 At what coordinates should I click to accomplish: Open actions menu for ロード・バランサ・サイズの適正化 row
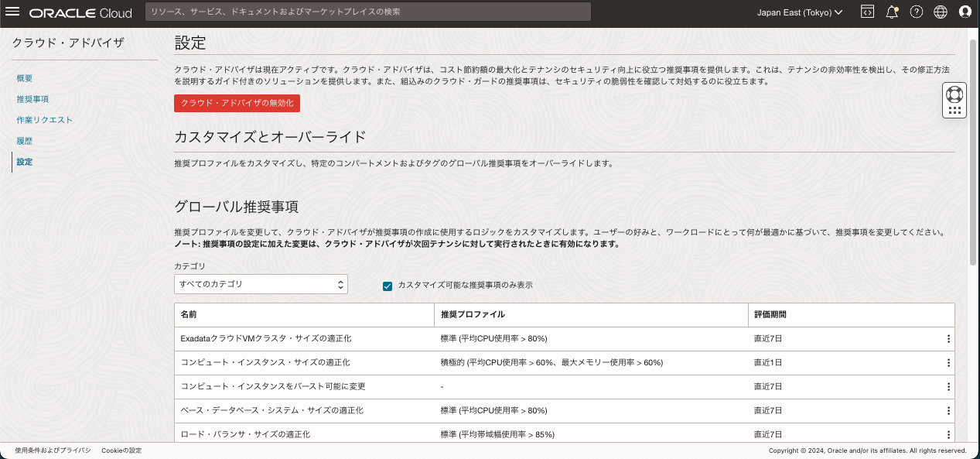pyautogui.click(x=948, y=434)
